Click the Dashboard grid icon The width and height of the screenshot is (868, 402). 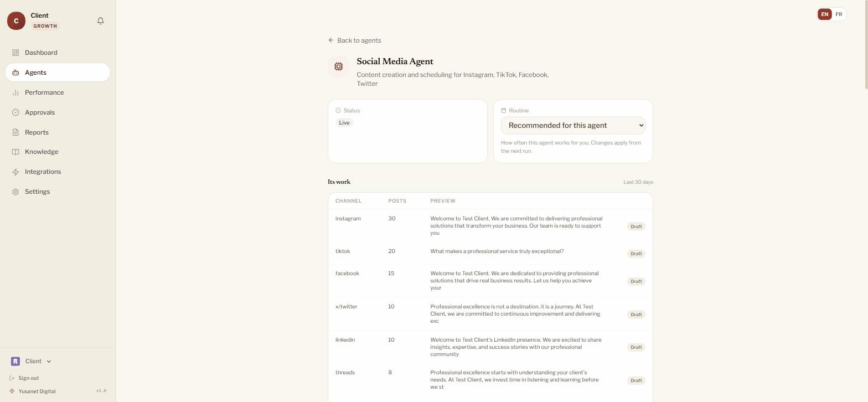[15, 53]
